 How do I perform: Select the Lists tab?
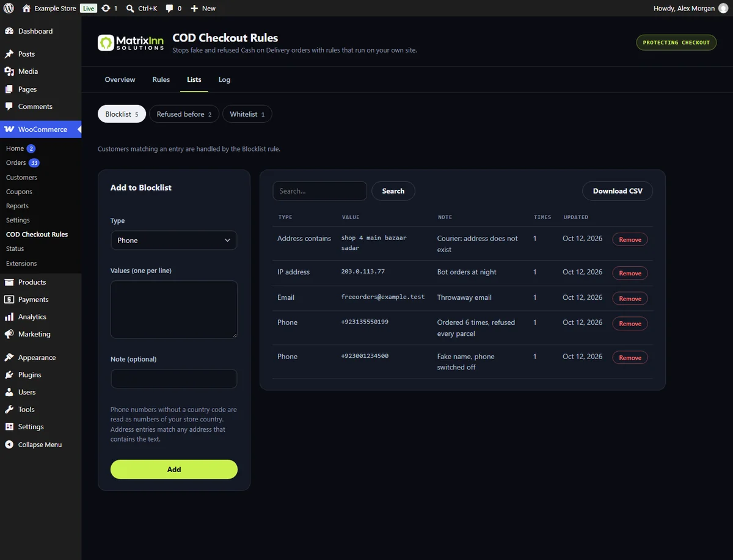194,79
